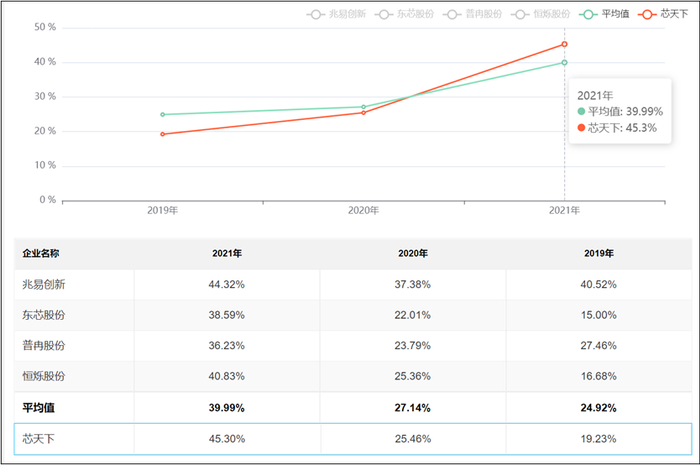Image resolution: width=700 pixels, height=465 pixels.
Task: Select the 兆易创新 table row name
Action: pos(44,284)
